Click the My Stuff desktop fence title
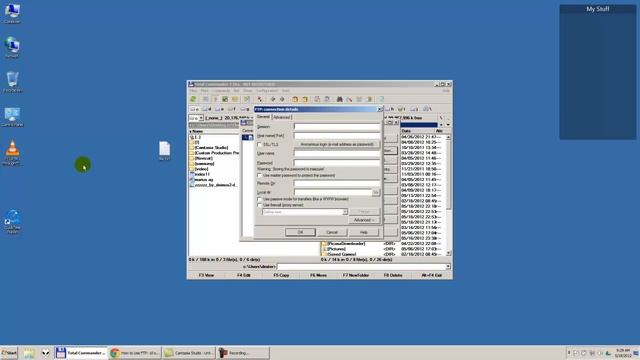The height and width of the screenshot is (360, 640). click(x=598, y=9)
